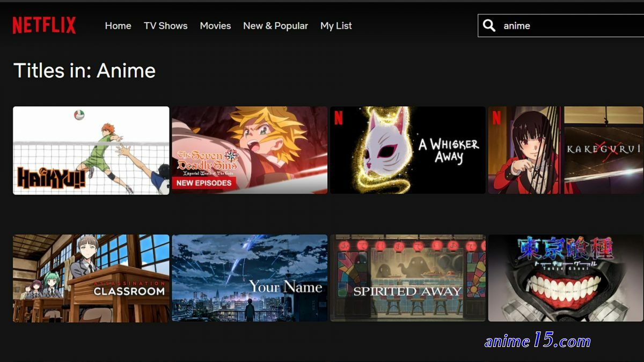Open the Tokyo Ghoul title card
Image resolution: width=644 pixels, height=362 pixels.
coord(566,278)
